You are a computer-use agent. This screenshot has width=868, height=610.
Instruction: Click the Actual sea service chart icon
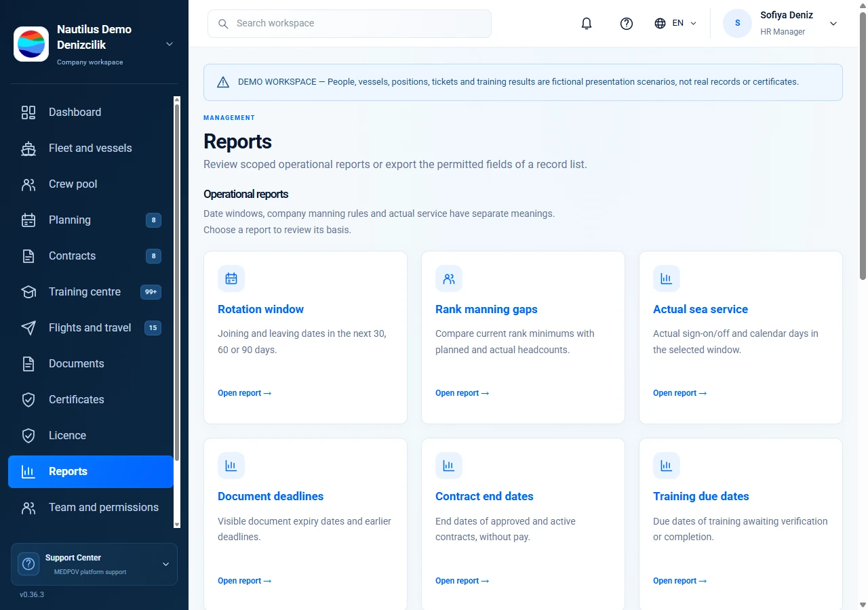[667, 279]
